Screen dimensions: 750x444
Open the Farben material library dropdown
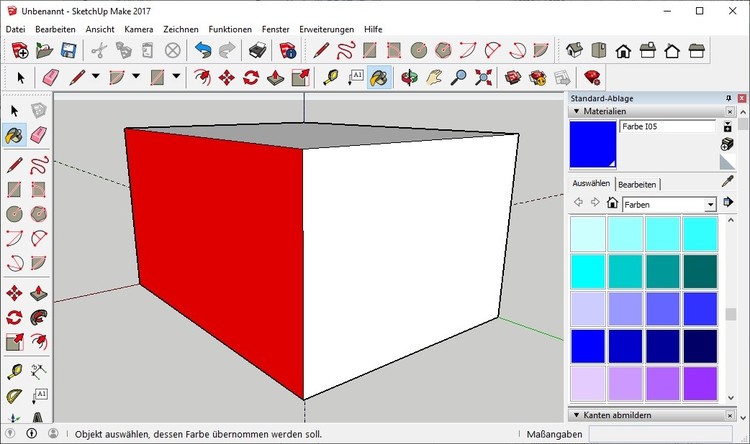coord(710,205)
